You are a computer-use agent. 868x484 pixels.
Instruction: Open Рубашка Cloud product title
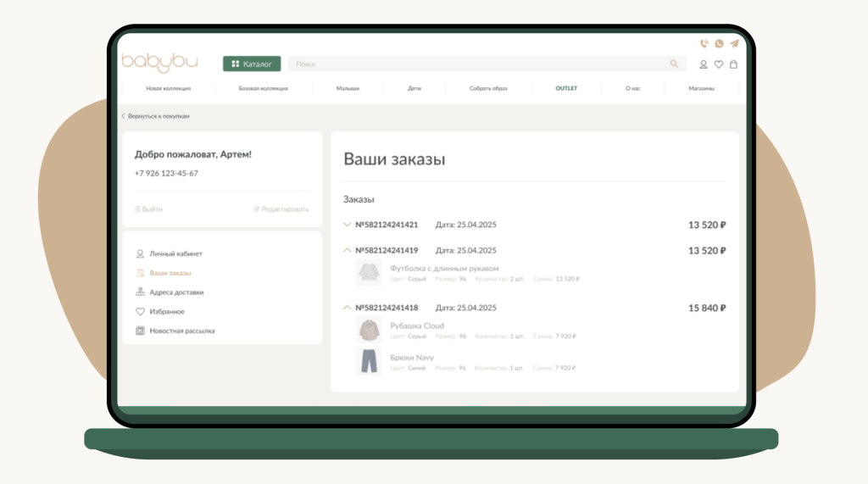[x=417, y=325]
